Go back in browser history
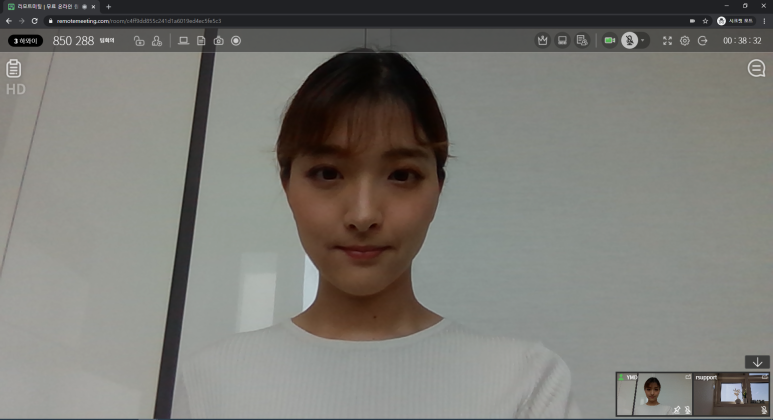The image size is (773, 420). (x=9, y=21)
